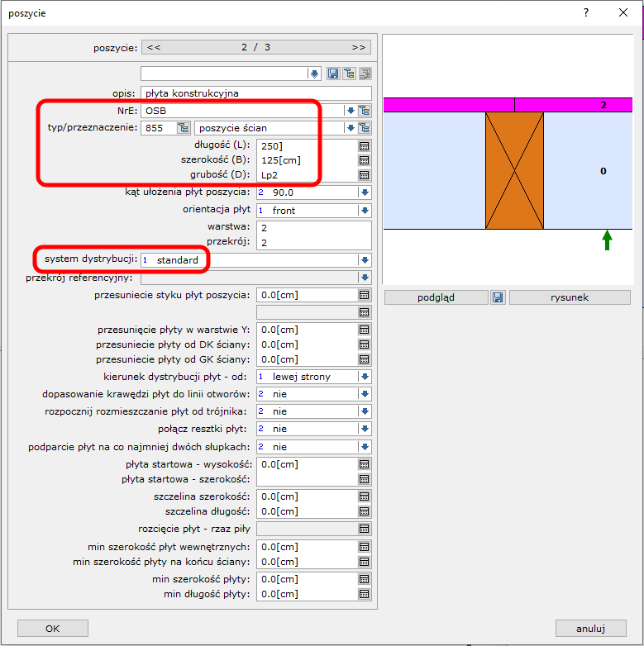Click the anuluj button to cancel
The image size is (644, 646).
point(591,628)
